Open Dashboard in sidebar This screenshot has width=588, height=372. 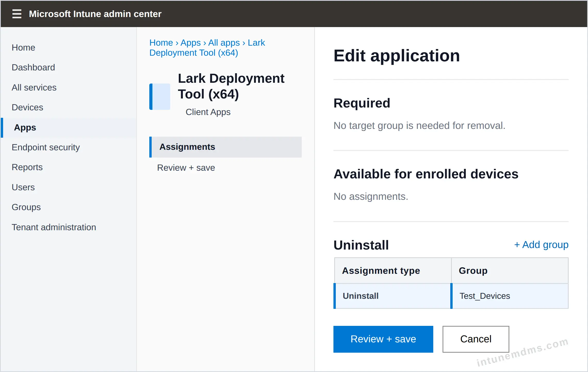pyautogui.click(x=33, y=67)
